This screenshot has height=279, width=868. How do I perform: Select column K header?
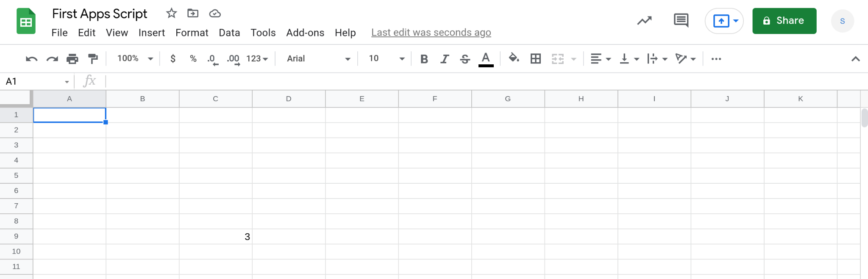[x=801, y=99]
